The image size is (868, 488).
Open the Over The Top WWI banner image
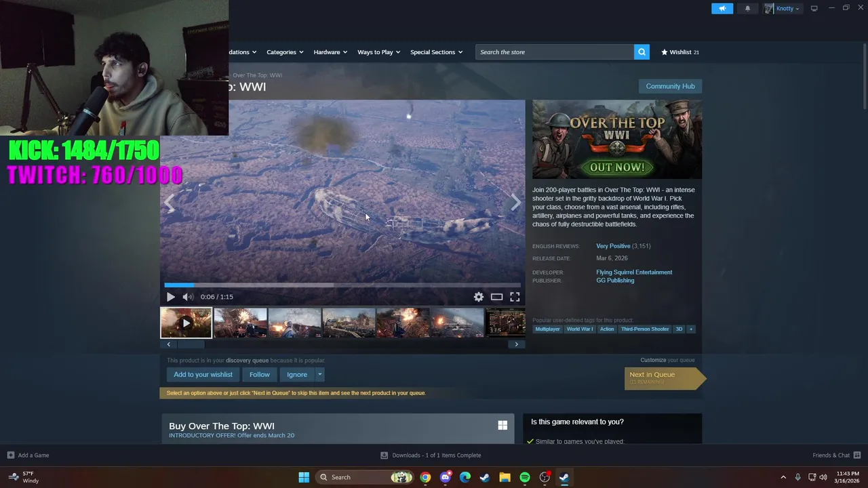tap(617, 140)
